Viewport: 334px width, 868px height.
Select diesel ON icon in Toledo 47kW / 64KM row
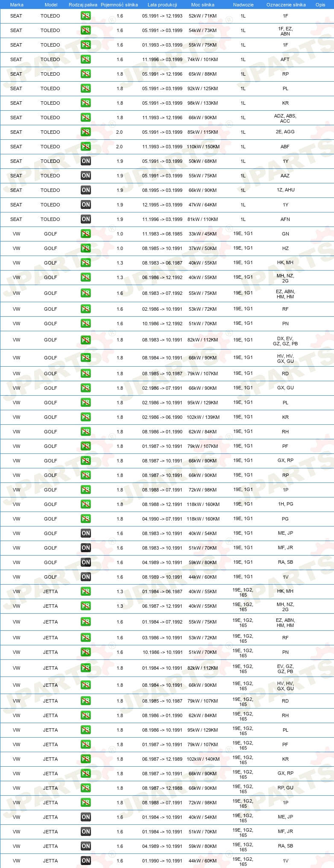point(85,205)
